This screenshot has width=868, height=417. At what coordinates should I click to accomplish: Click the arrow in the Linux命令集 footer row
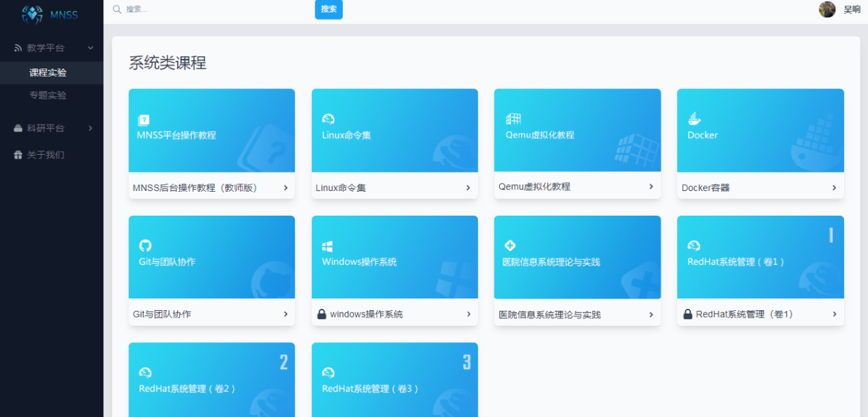pos(469,188)
